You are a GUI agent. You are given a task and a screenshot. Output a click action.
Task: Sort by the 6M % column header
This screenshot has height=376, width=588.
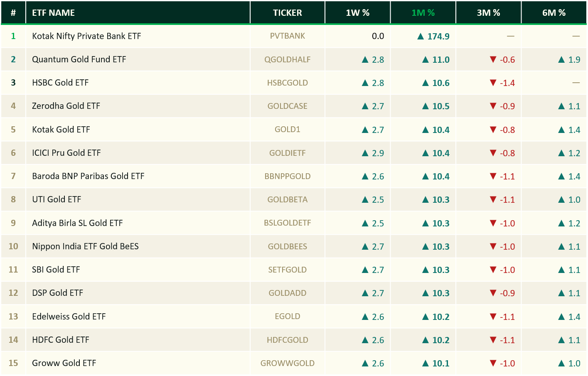tap(554, 13)
